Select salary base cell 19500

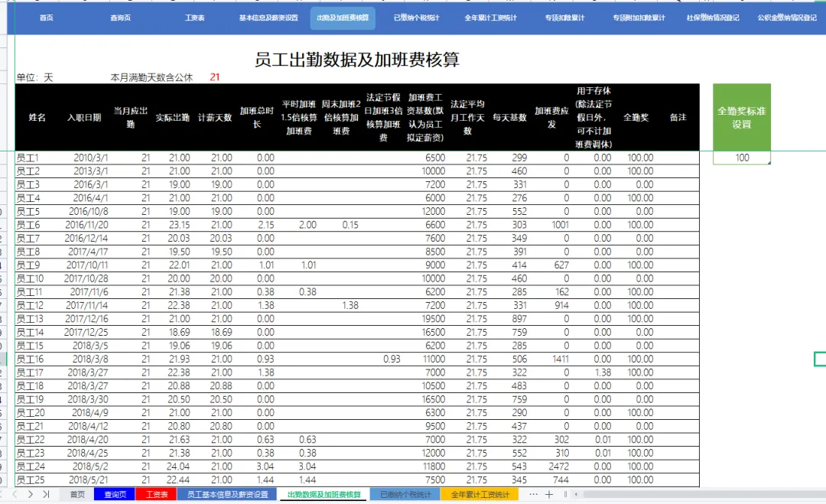pyautogui.click(x=425, y=319)
